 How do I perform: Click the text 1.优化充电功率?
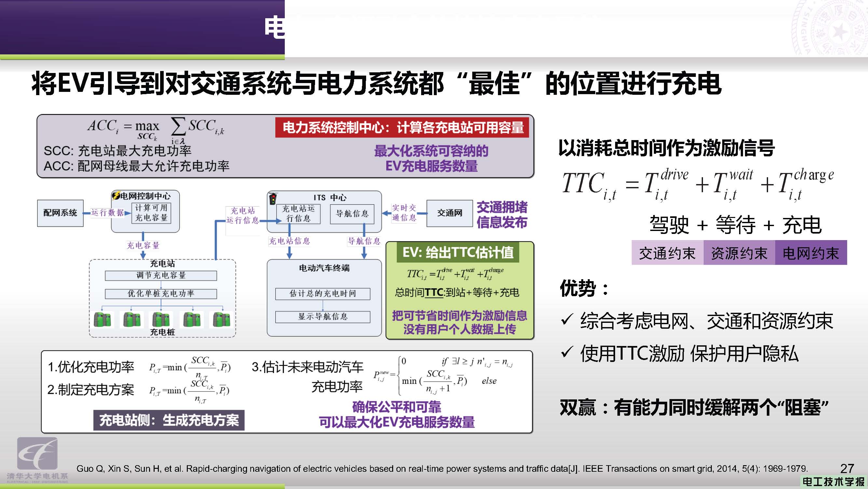click(x=91, y=367)
